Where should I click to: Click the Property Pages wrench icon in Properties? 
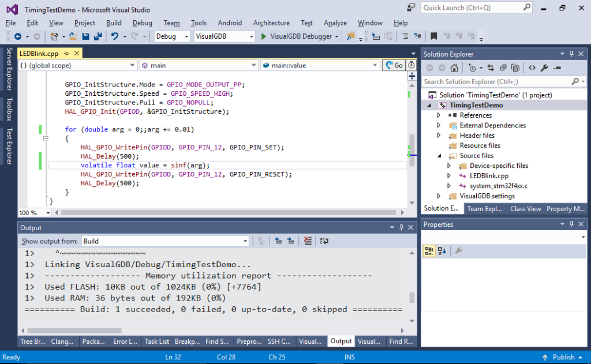[x=458, y=250]
